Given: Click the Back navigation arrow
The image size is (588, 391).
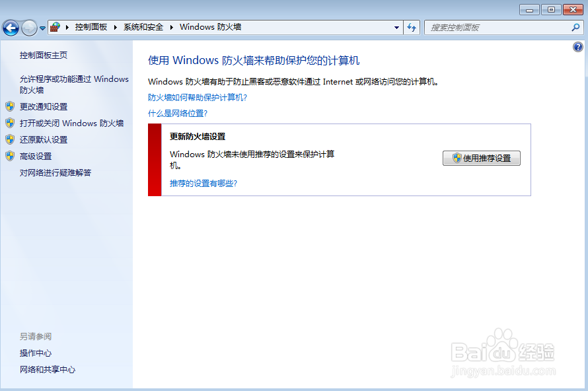Looking at the screenshot, I should [11, 28].
